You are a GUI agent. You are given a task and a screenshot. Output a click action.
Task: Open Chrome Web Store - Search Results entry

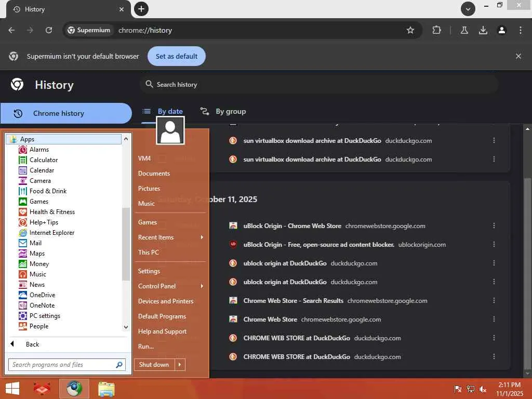pyautogui.click(x=293, y=301)
